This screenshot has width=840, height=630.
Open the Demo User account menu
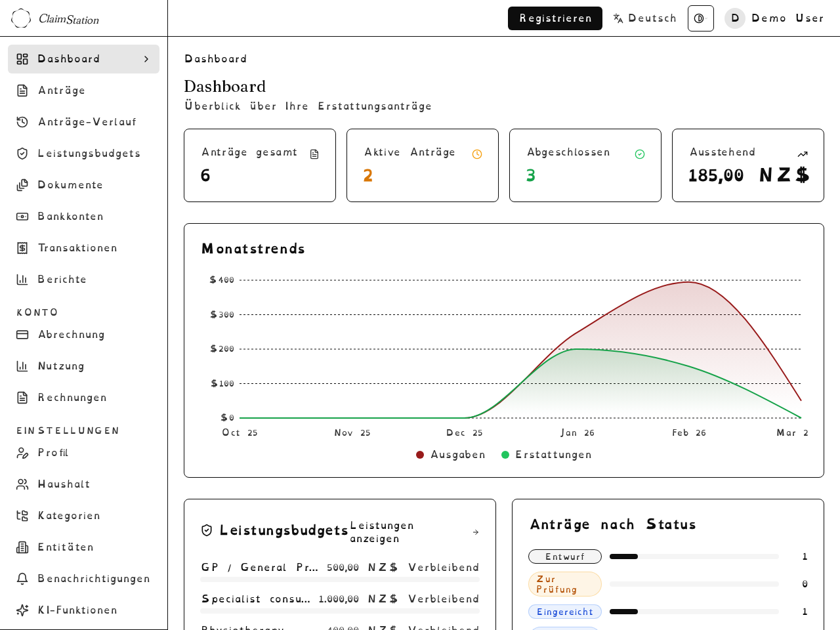[774, 18]
